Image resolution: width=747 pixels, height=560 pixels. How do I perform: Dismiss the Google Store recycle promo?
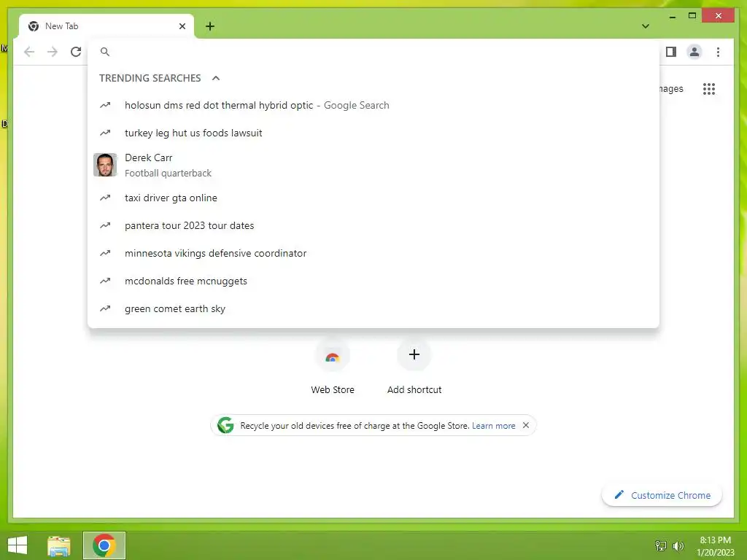click(x=526, y=425)
